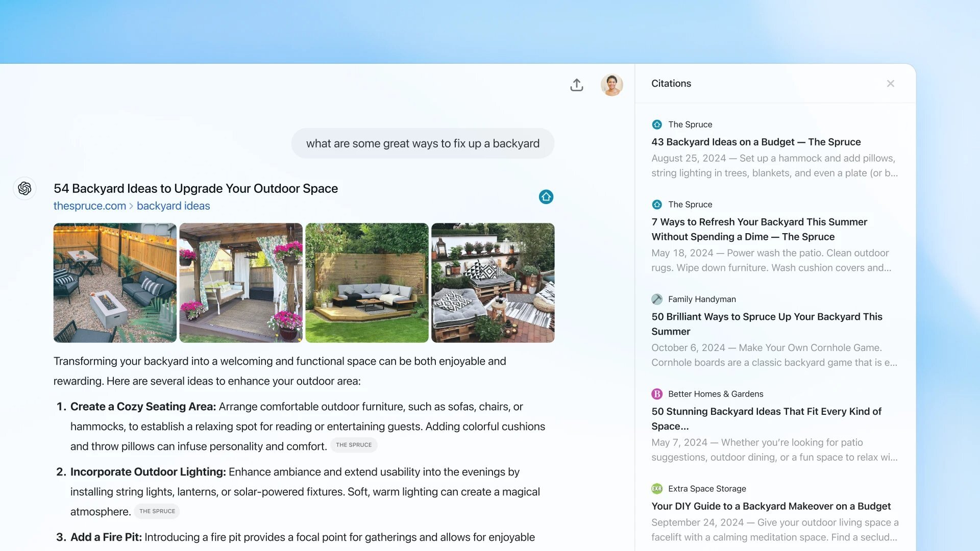This screenshot has height=551, width=980.
Task: Select the outdoor curtain pergola thumbnail
Action: 240,282
